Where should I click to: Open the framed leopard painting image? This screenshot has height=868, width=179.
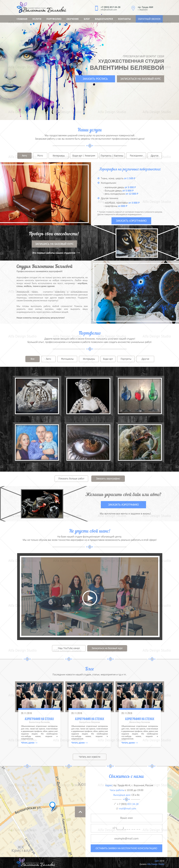(x=137, y=243)
